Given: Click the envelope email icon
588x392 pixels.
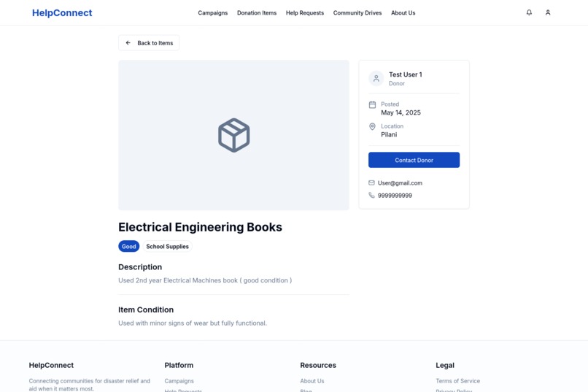Looking at the screenshot, I should (x=371, y=182).
